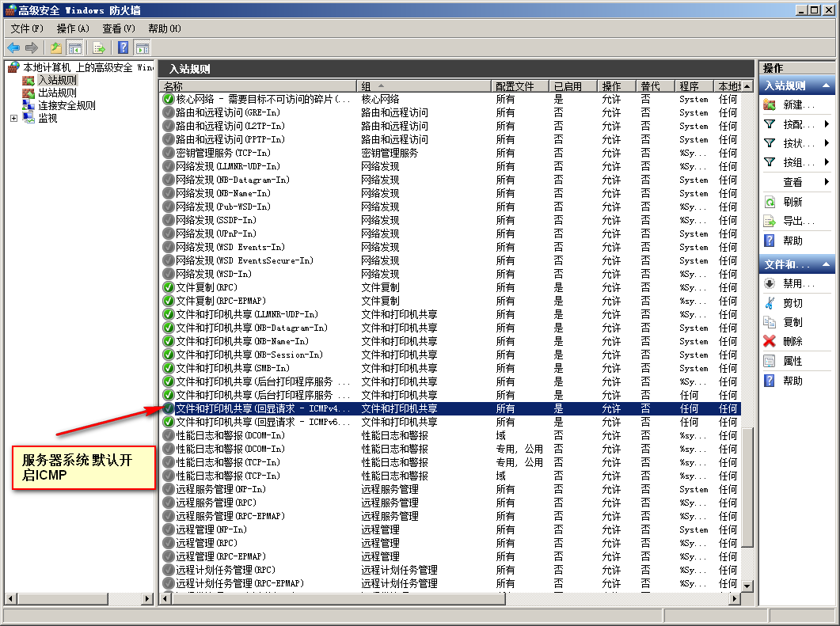Click the vertical scrollbar down arrow in rule list
The image size is (840, 626).
point(747,585)
